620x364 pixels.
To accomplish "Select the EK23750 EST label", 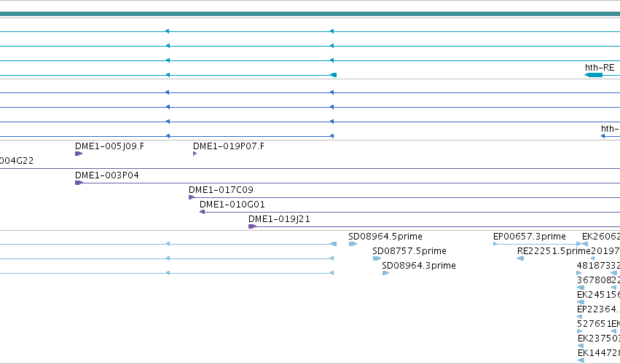I will tap(599, 339).
